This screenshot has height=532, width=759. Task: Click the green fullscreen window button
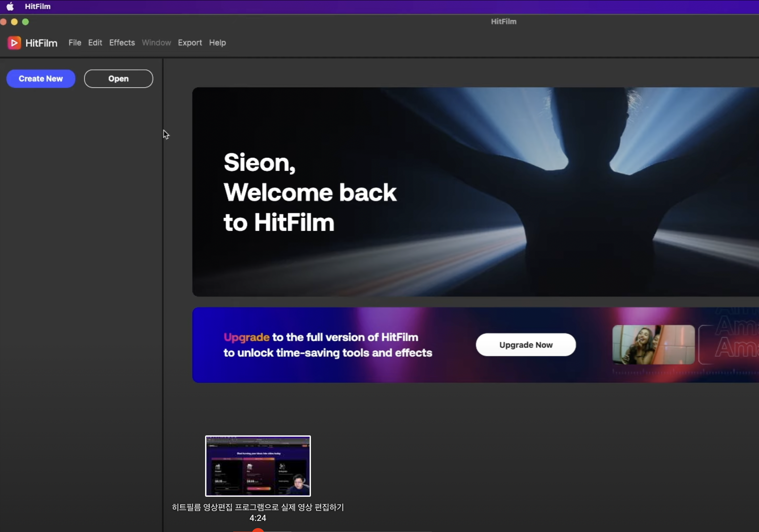pyautogui.click(x=25, y=22)
